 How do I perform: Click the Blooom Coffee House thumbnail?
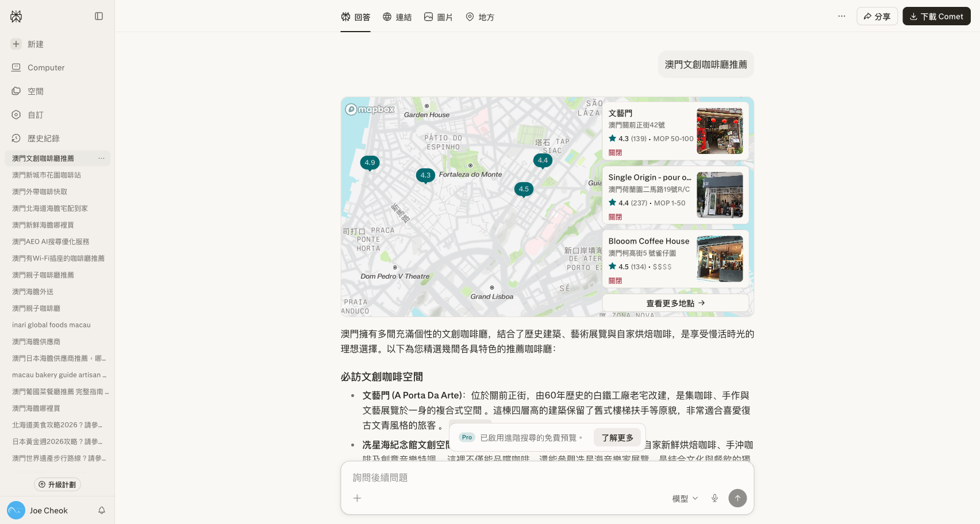coord(720,259)
